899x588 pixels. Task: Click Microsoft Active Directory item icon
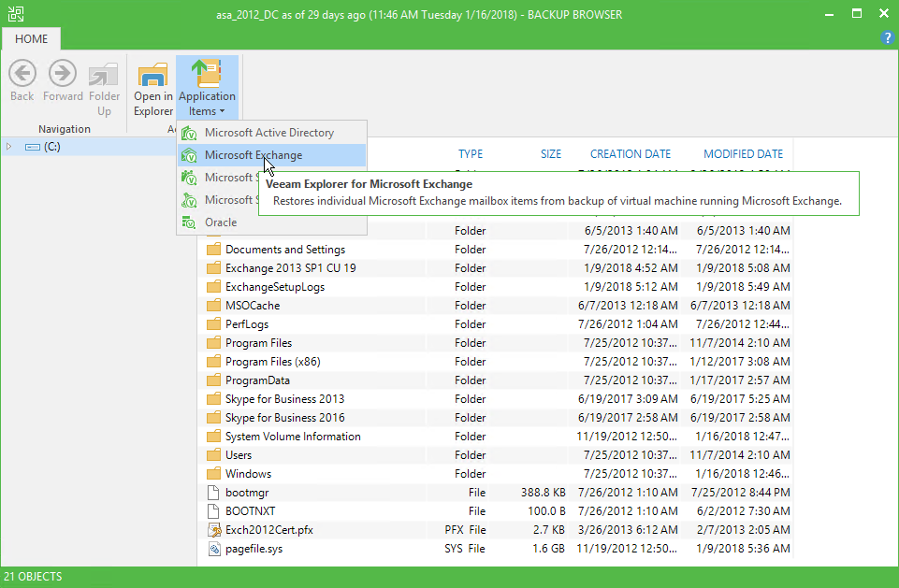[x=189, y=133]
